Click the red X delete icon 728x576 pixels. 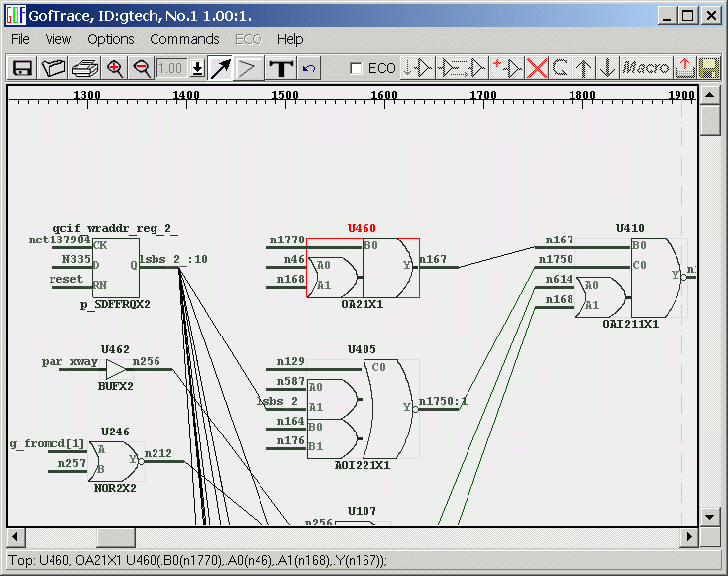point(536,68)
